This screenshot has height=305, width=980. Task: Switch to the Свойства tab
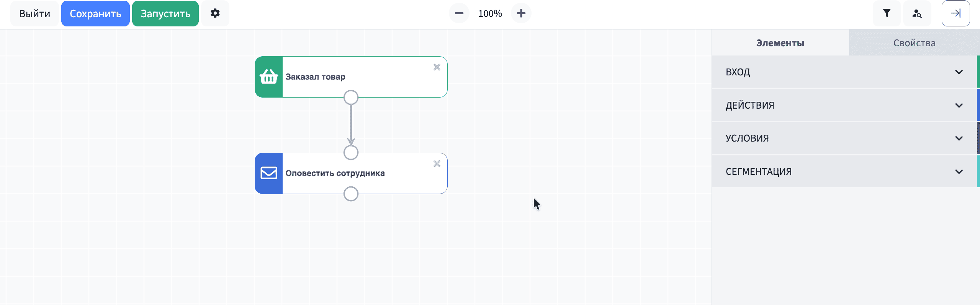(x=914, y=43)
